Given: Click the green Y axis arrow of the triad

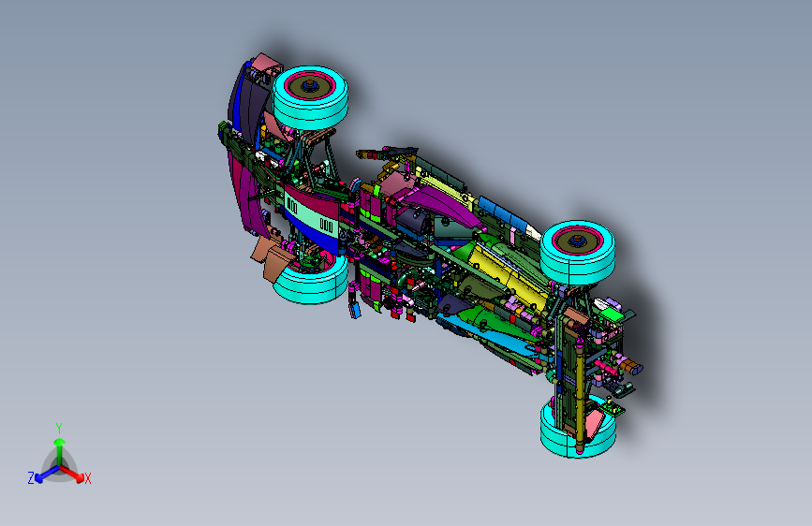Looking at the screenshot, I should [60, 451].
